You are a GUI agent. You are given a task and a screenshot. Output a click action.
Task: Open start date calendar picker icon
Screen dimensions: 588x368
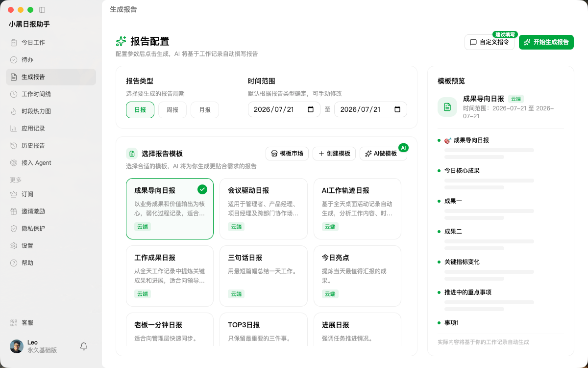click(x=311, y=109)
